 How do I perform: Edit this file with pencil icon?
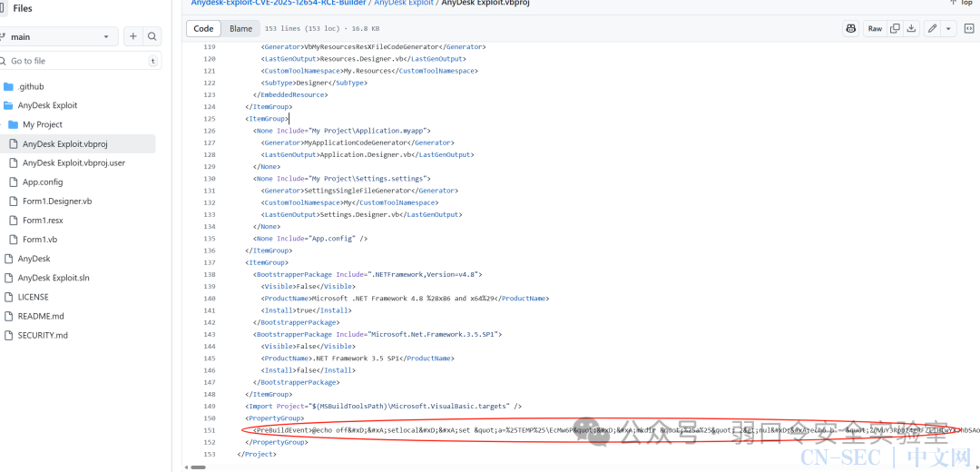pos(933,29)
